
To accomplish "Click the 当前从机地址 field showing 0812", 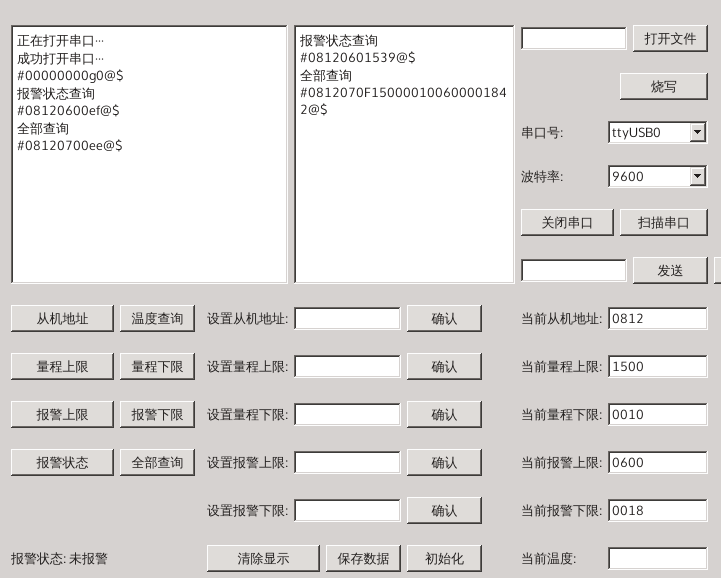I will [658, 318].
